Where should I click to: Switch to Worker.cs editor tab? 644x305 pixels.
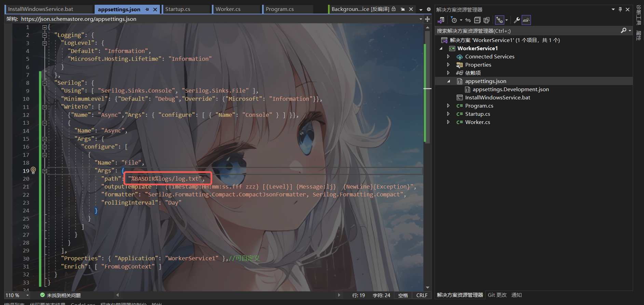237,9
